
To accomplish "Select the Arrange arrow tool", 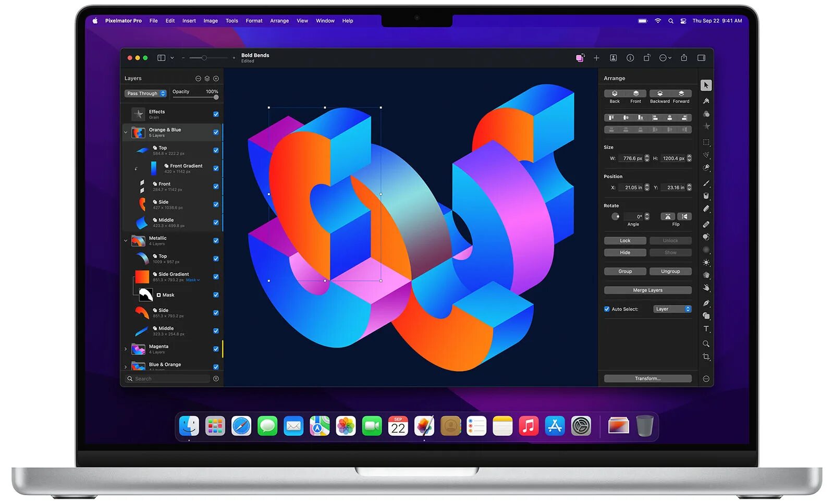I will 706,85.
